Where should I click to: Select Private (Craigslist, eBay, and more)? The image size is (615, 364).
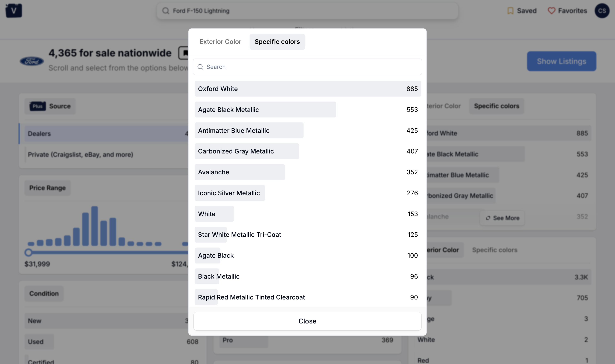pos(107,154)
